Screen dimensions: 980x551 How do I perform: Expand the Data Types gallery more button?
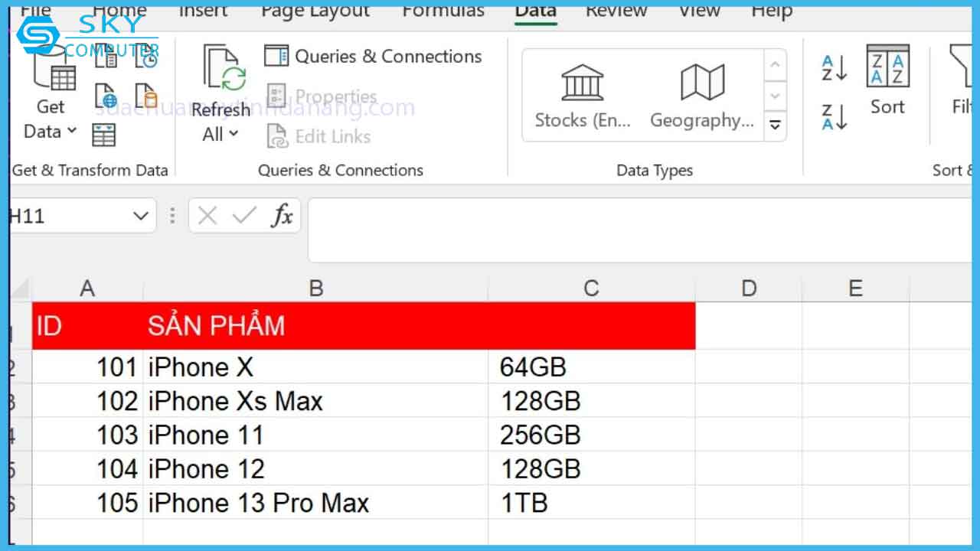point(776,126)
